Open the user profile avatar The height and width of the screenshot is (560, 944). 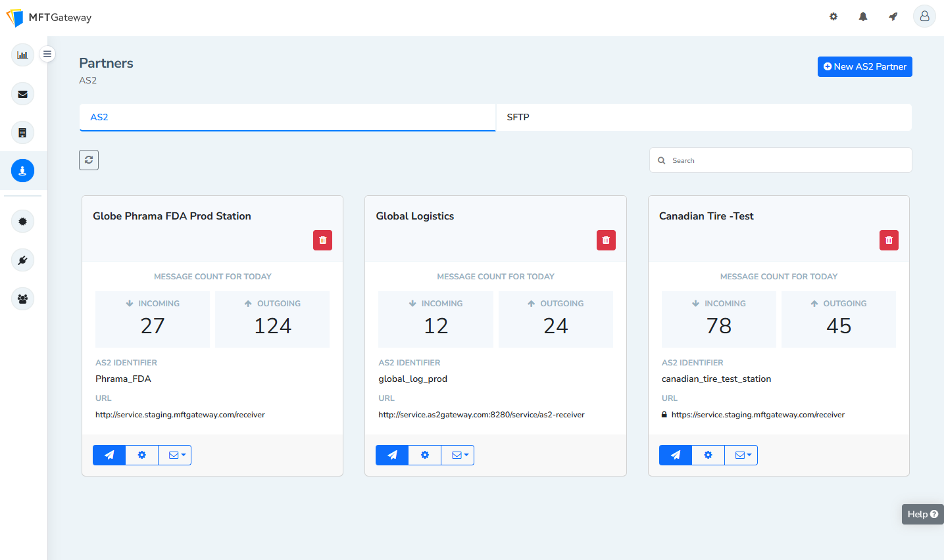[924, 16]
